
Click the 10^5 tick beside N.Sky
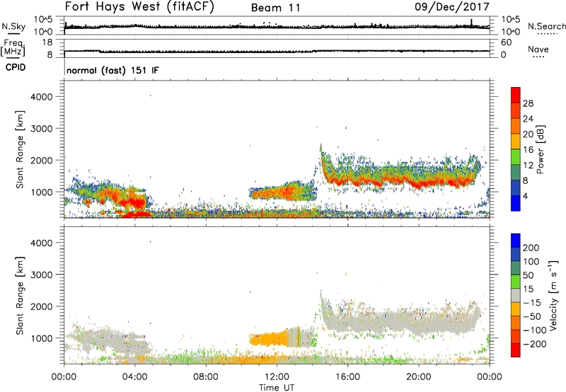43,19
